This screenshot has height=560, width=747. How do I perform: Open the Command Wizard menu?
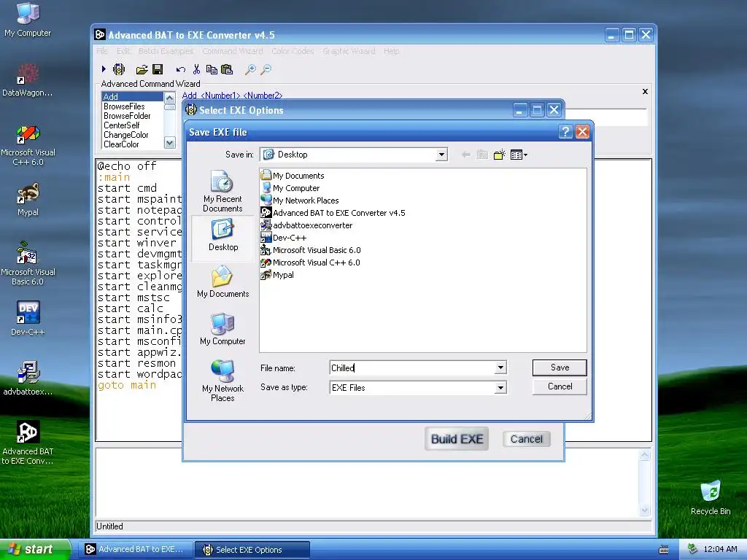(x=233, y=51)
